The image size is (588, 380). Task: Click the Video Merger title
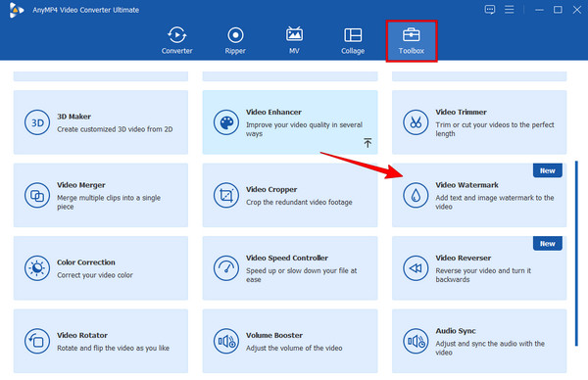81,185
